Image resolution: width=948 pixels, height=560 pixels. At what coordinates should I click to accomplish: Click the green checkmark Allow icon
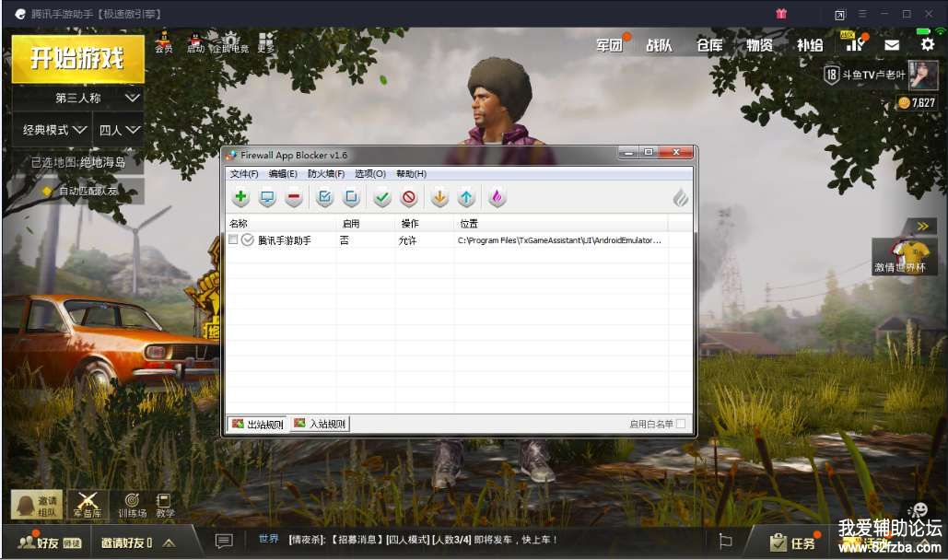click(381, 197)
